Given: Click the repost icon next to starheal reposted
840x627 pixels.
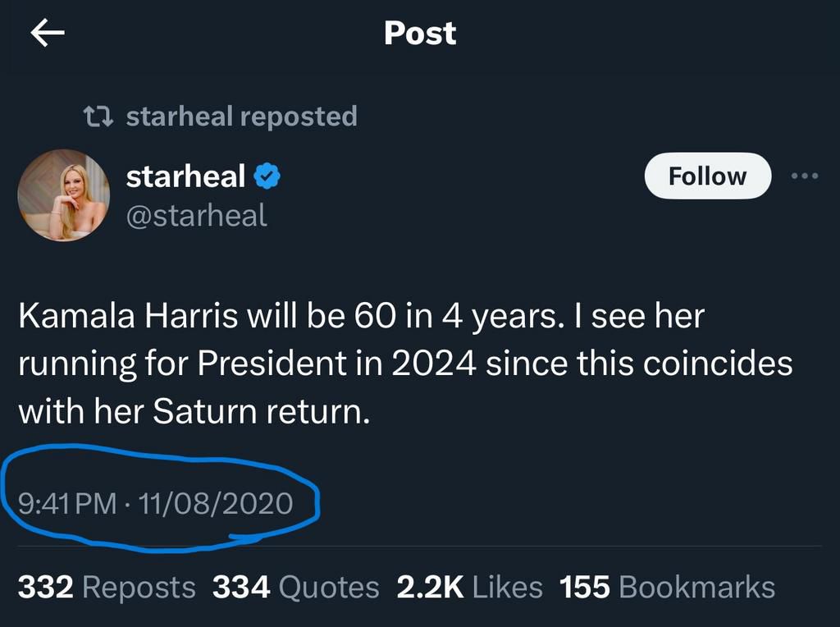Looking at the screenshot, I should click(99, 116).
